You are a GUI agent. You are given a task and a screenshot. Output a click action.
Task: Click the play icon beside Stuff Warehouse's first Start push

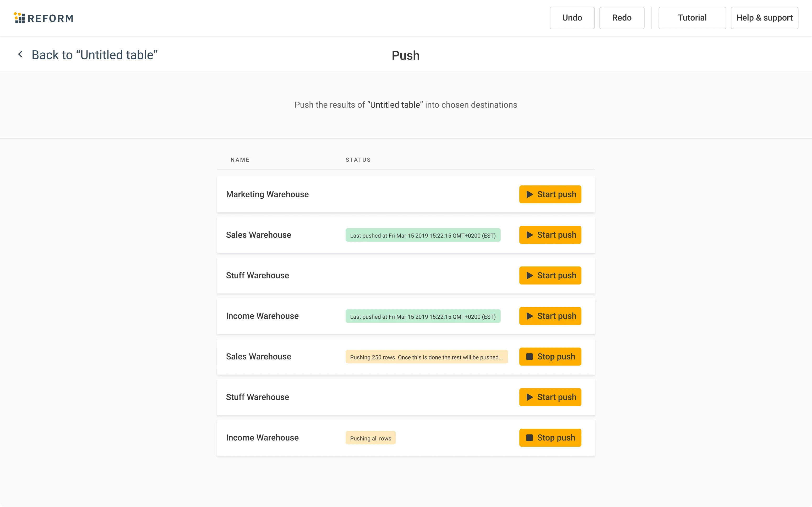pos(530,275)
